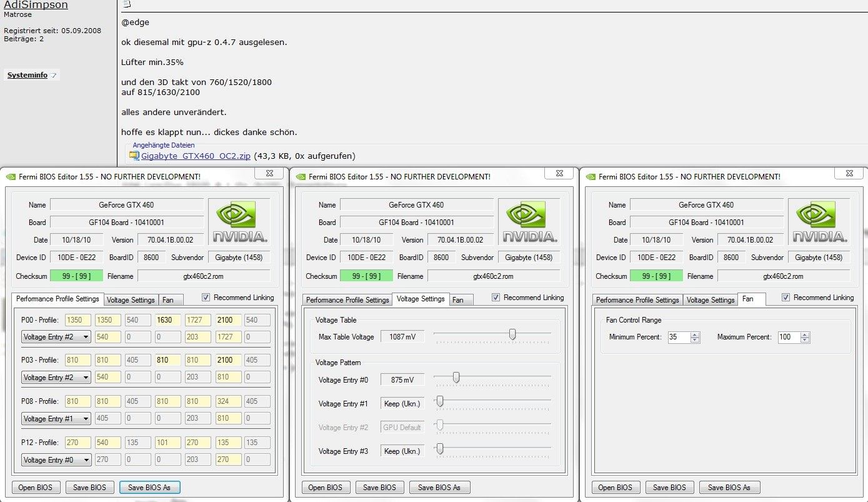The image size is (868, 502).
Task: Close the middle Fermi BIOS Editor window
Action: 559,173
